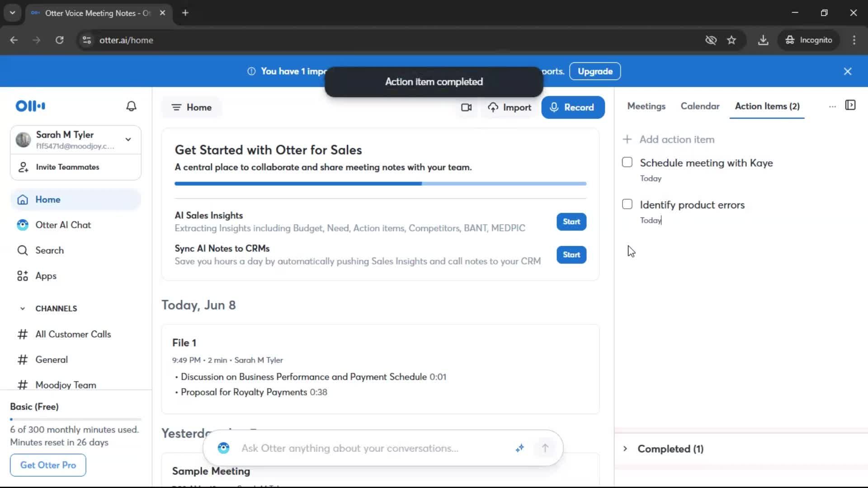Bookmark this page with the star icon
The height and width of the screenshot is (488, 868).
click(731, 40)
